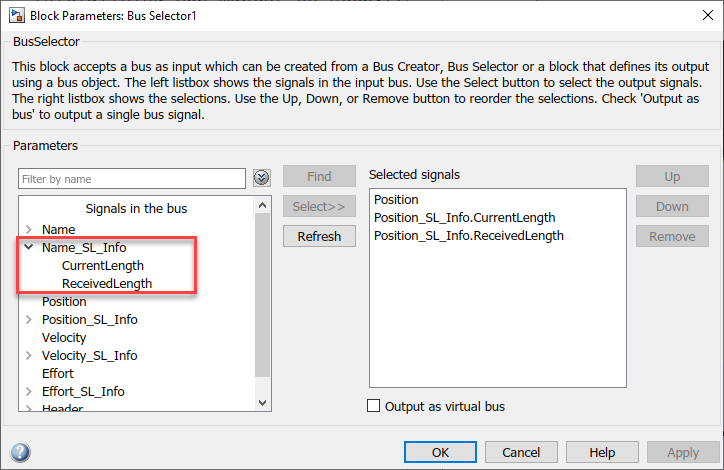Expand the Velocity_SL_Info node
This screenshot has width=724, height=470.
[x=29, y=355]
